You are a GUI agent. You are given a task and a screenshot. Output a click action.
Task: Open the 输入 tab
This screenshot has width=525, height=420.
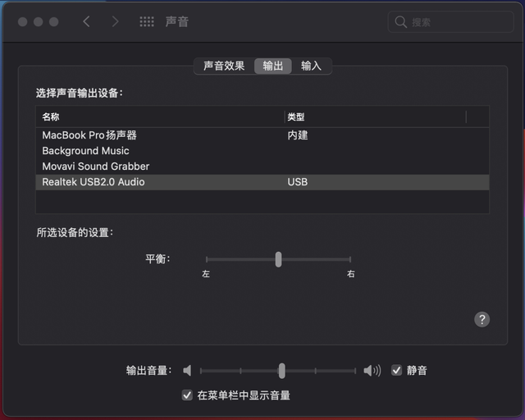311,66
